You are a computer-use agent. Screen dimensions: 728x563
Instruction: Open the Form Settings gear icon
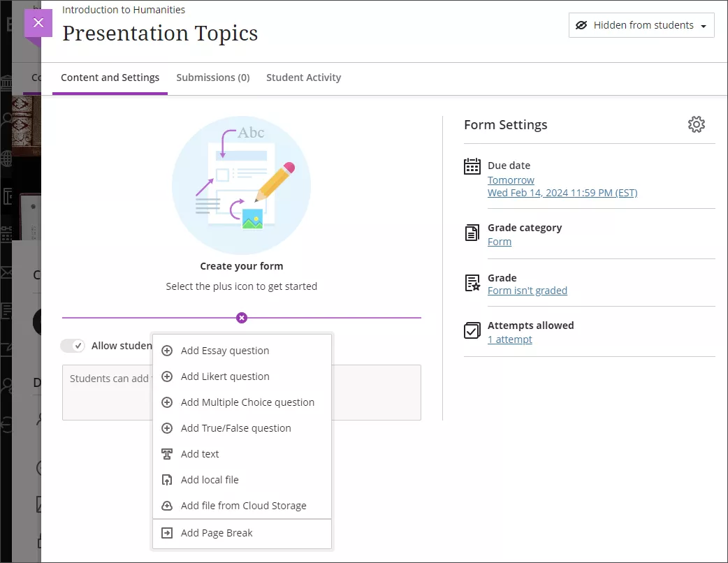(x=697, y=124)
